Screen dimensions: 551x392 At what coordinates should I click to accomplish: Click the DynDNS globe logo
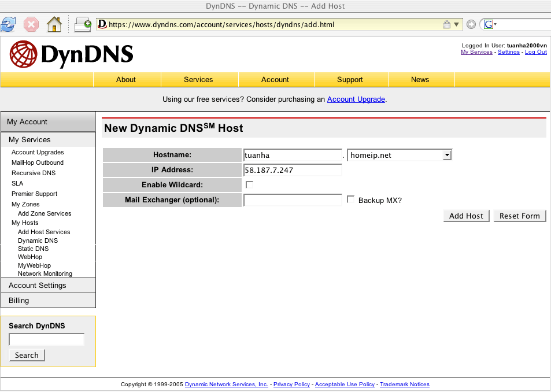pyautogui.click(x=23, y=54)
